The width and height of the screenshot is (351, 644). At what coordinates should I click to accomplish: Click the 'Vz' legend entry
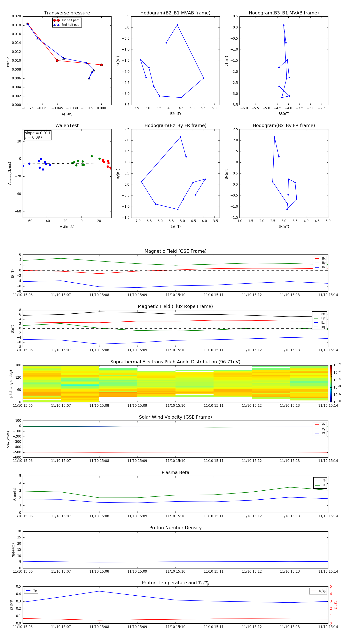[x=320, y=433]
